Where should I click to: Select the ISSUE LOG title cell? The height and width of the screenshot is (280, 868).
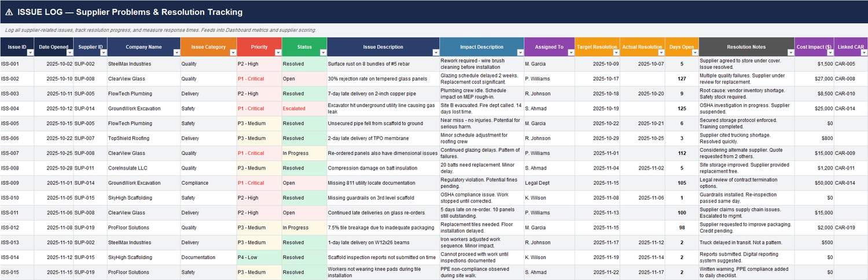coord(434,12)
